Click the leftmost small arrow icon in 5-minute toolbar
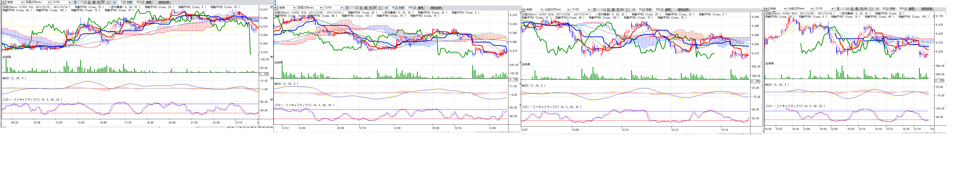 click(3, 2)
